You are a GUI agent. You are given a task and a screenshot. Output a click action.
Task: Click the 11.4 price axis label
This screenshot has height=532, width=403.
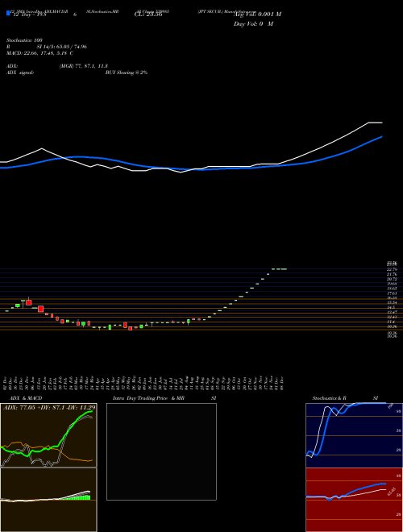[392, 322]
